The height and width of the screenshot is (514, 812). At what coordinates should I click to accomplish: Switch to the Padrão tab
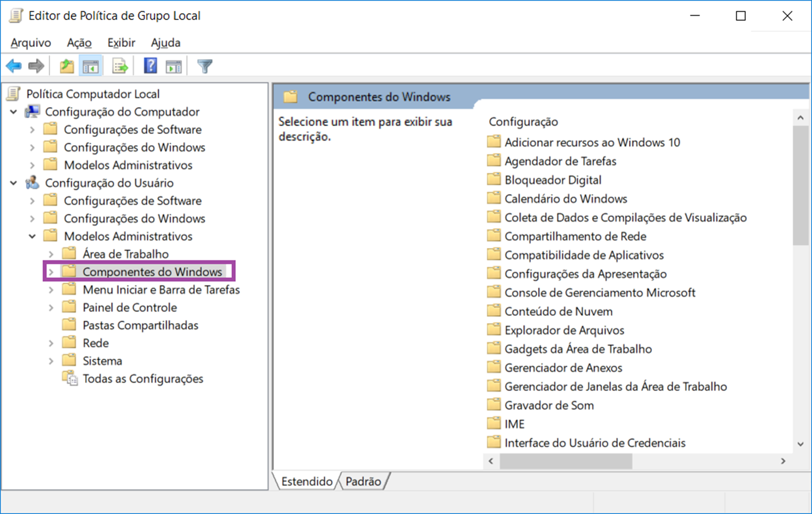pyautogui.click(x=363, y=481)
